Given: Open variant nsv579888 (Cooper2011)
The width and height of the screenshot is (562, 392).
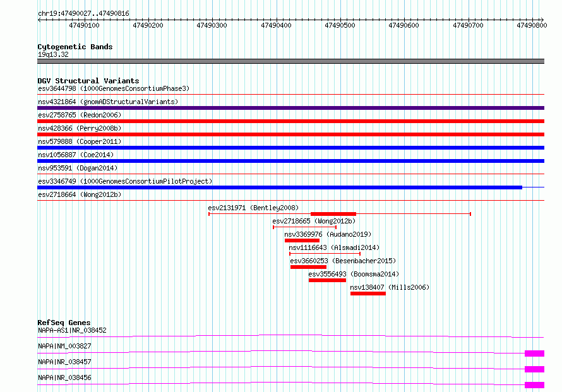Looking at the screenshot, I should (x=80, y=141).
